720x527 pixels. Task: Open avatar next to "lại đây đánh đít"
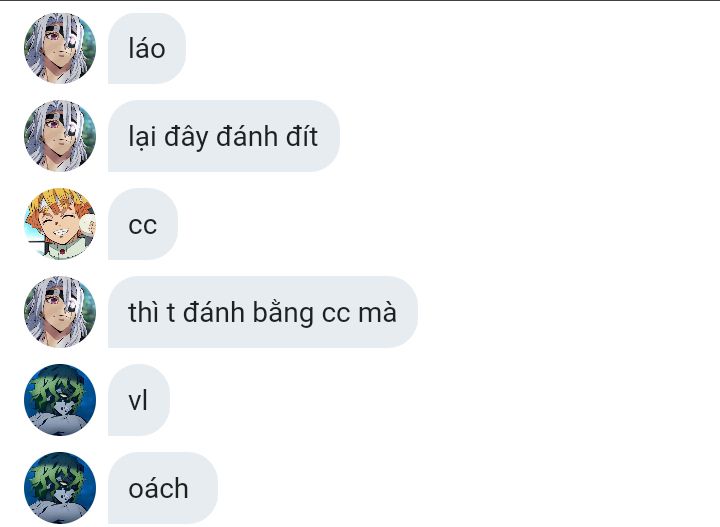[x=60, y=136]
